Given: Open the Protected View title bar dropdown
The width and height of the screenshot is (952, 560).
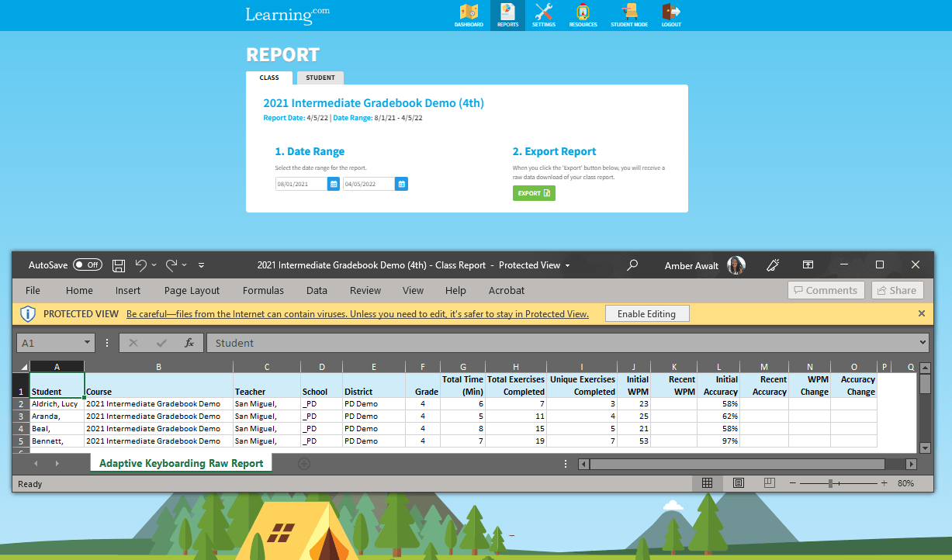Looking at the screenshot, I should click(569, 264).
